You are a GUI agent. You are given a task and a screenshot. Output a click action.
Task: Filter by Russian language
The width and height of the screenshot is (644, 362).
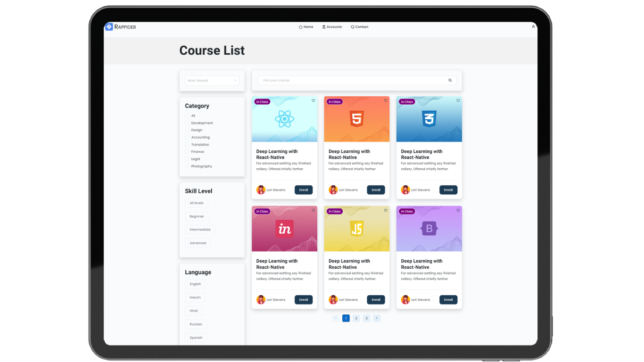[196, 324]
